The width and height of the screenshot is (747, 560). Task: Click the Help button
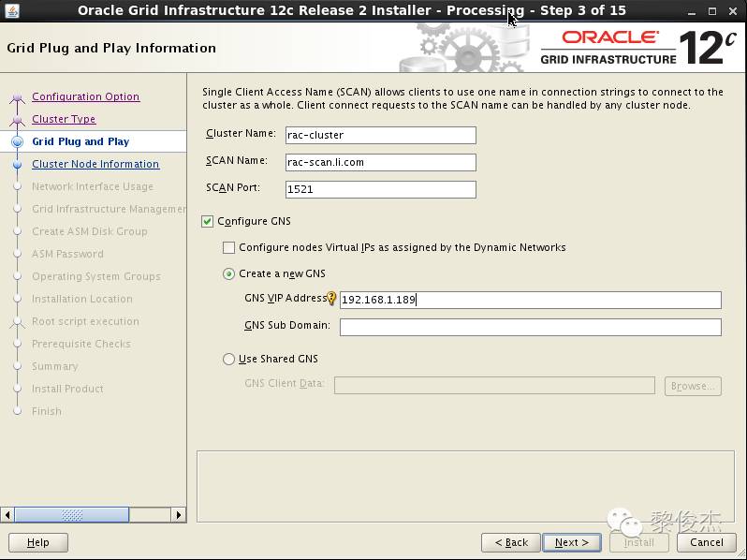(38, 542)
